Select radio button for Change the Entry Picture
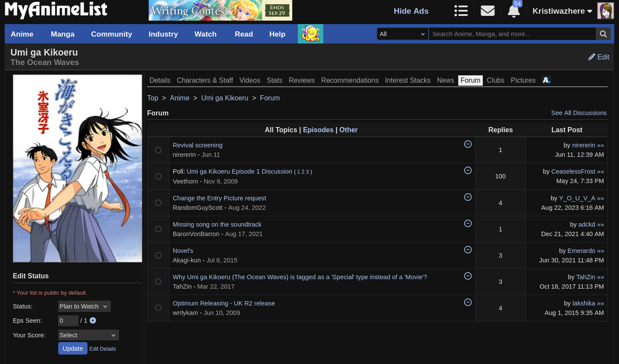The height and width of the screenshot is (364, 619). pos(158,203)
